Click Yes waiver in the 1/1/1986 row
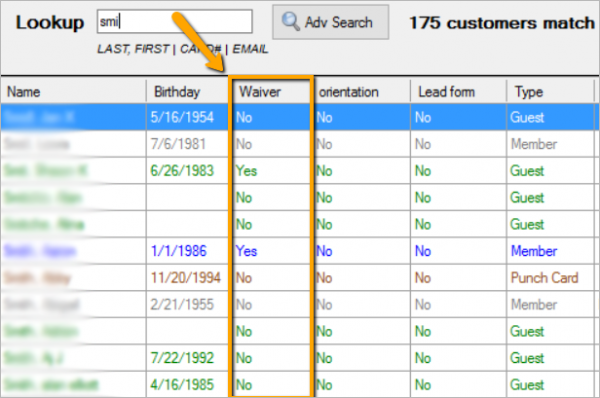The height and width of the screenshot is (398, 600). tap(246, 251)
